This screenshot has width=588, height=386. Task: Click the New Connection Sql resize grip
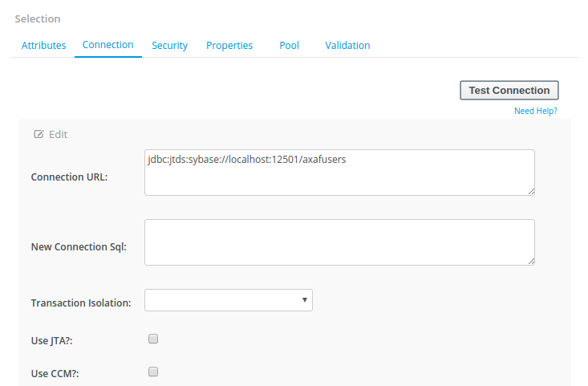click(531, 262)
